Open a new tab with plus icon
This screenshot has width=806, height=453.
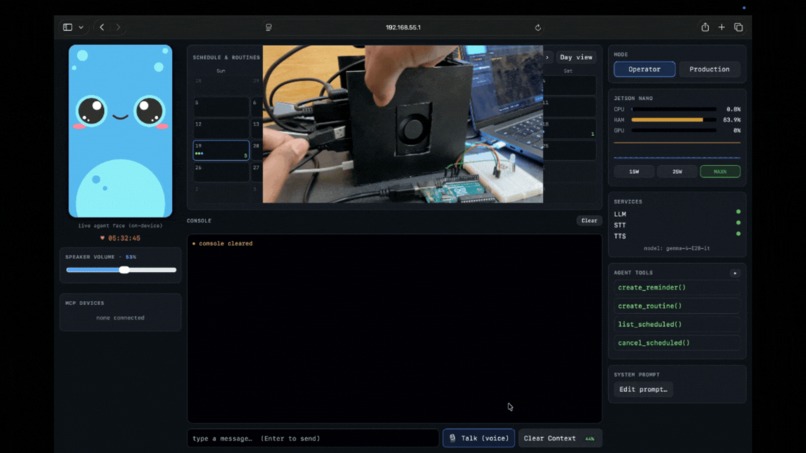[x=722, y=27]
